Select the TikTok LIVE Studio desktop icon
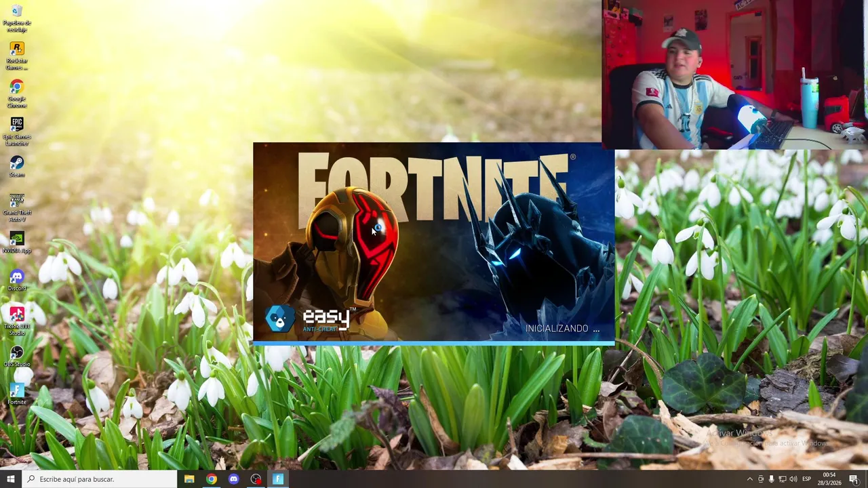Screen dimensions: 868x488 pos(17,322)
